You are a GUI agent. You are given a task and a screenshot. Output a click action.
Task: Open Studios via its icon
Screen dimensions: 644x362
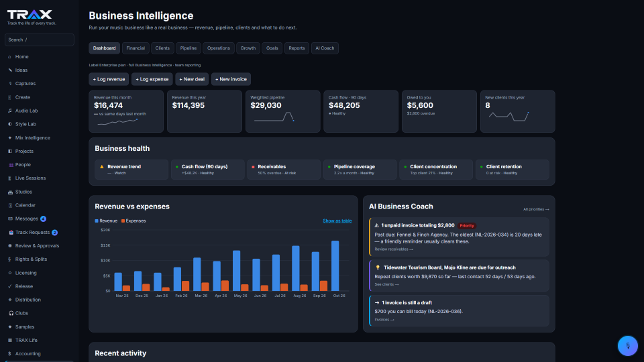(x=10, y=192)
